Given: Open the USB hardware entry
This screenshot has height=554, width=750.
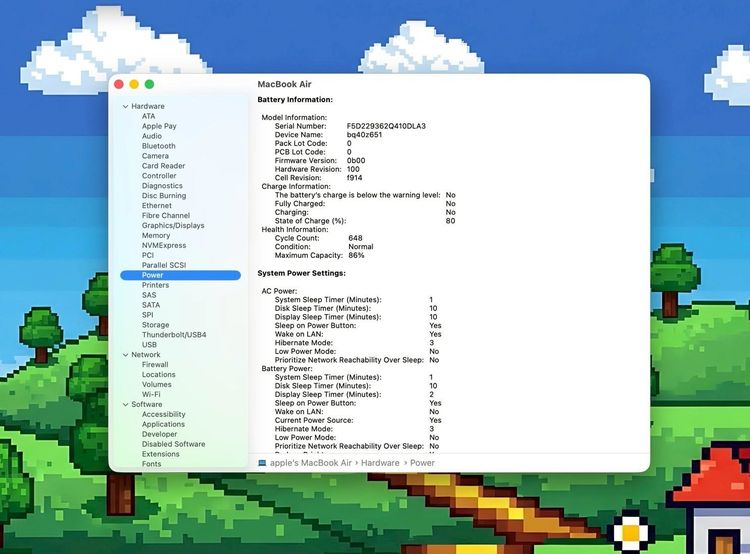Looking at the screenshot, I should (149, 344).
